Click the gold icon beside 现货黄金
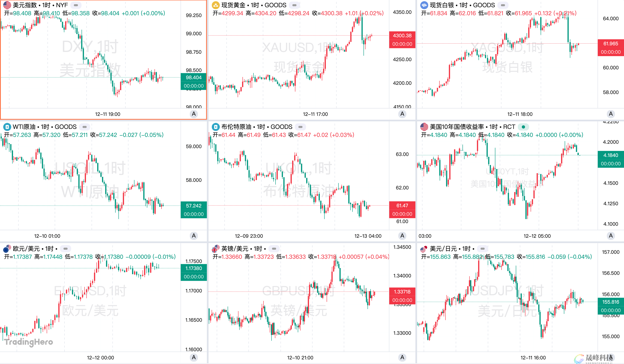Image resolution: width=624 pixels, height=364 pixels. (216, 5)
